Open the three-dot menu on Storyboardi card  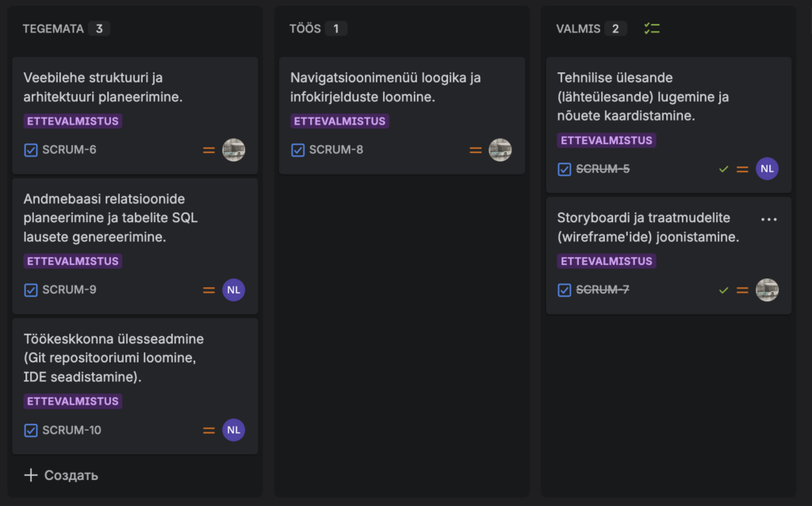pos(768,219)
